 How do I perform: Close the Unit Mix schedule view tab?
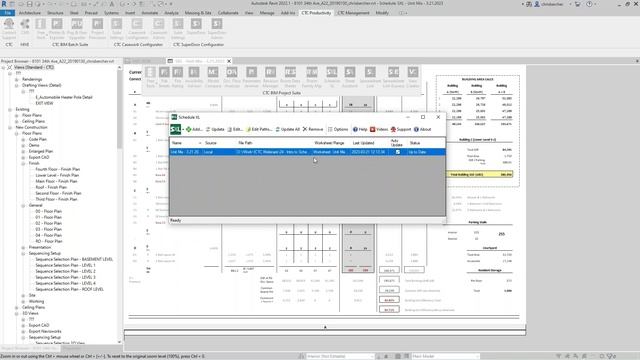click(229, 61)
